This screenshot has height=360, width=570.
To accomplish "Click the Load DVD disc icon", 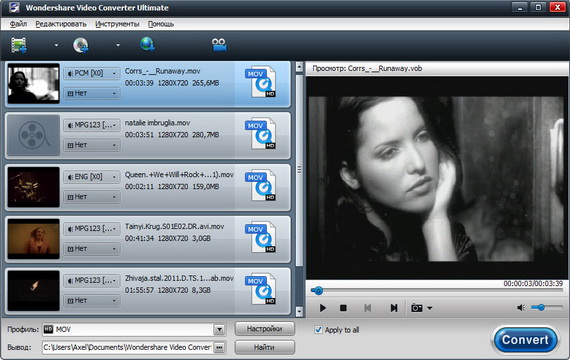I will (x=81, y=45).
